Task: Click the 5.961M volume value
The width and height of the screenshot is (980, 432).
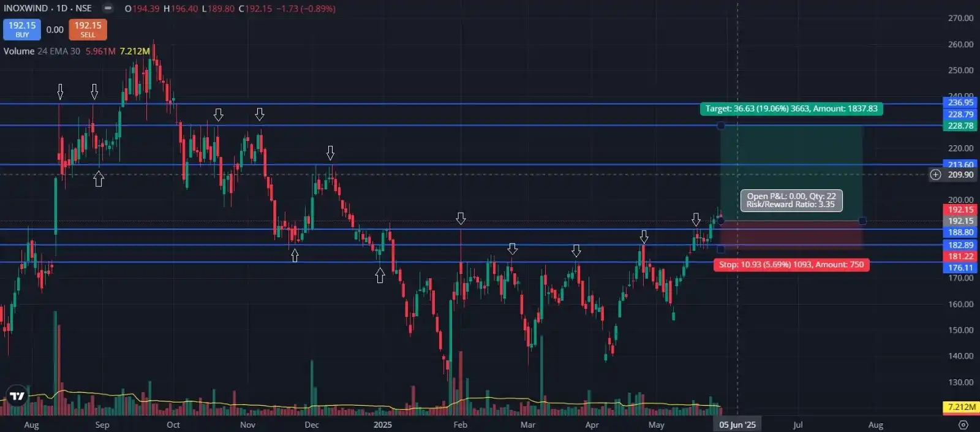Action: pyautogui.click(x=100, y=51)
